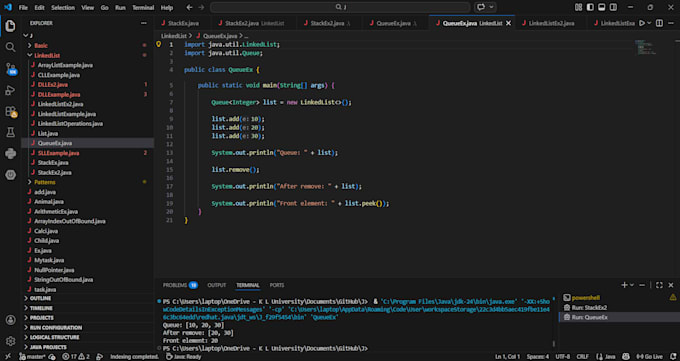Switch to the PROBLEMS panel tab
680x361 pixels.
click(x=180, y=285)
